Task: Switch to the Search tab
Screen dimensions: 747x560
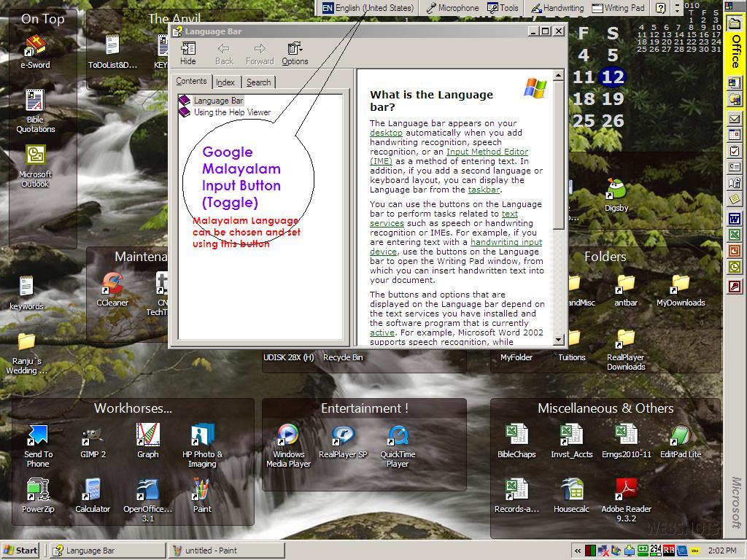Action: 258,82
